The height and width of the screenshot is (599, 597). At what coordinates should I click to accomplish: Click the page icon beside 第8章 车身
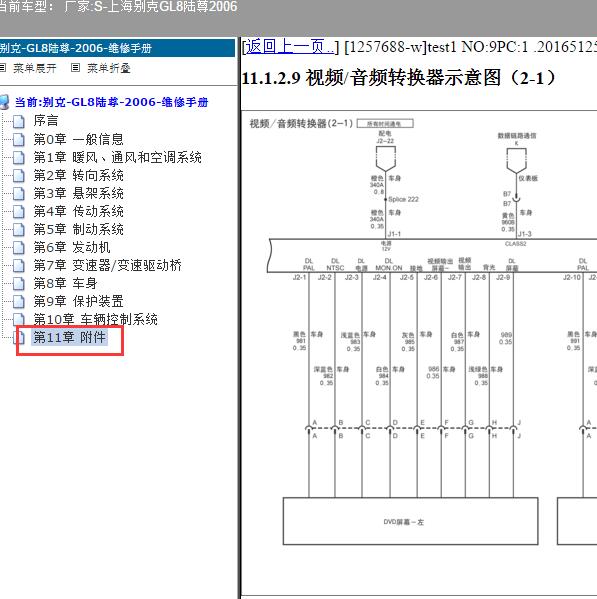pos(18,284)
